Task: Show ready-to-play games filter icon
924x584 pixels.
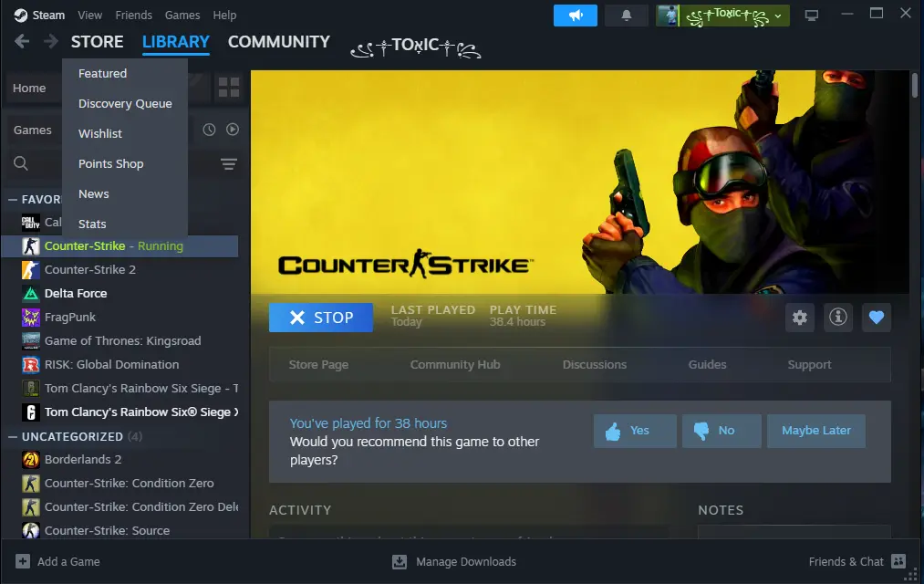Action: [233, 130]
